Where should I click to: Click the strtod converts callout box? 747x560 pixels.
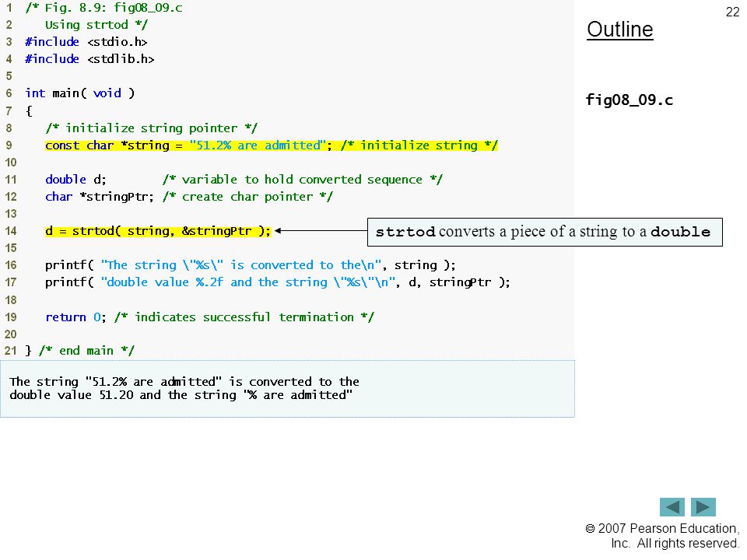pos(545,232)
